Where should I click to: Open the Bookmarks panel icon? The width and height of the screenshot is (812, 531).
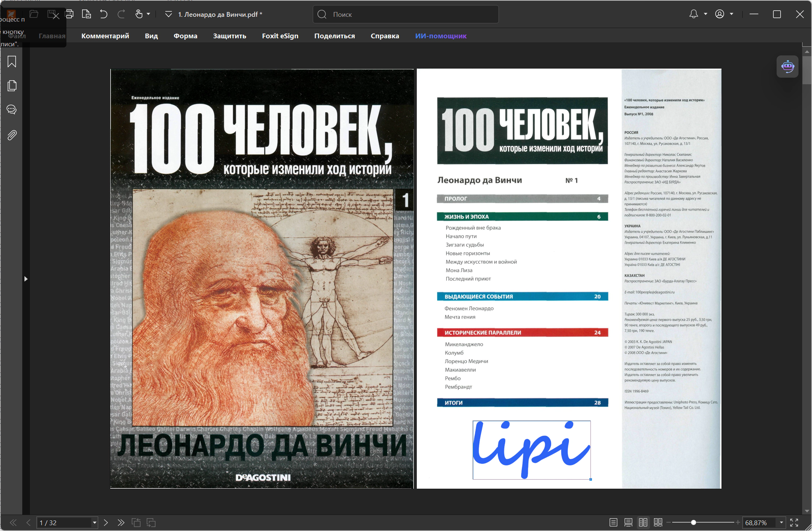click(x=12, y=62)
